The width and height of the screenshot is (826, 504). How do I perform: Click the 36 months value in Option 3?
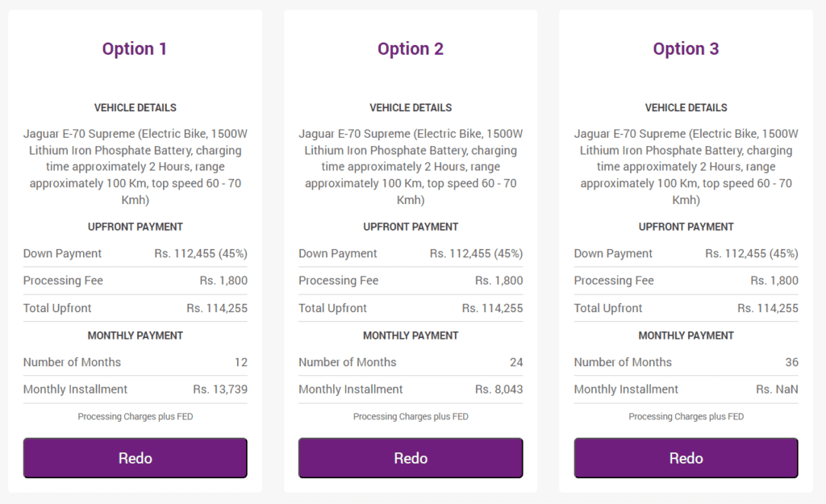click(792, 362)
